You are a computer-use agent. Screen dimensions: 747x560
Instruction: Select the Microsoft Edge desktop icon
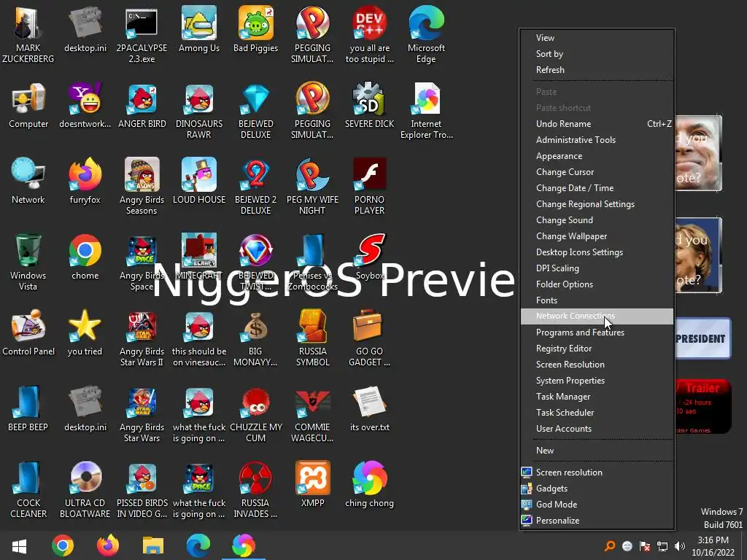(x=426, y=35)
